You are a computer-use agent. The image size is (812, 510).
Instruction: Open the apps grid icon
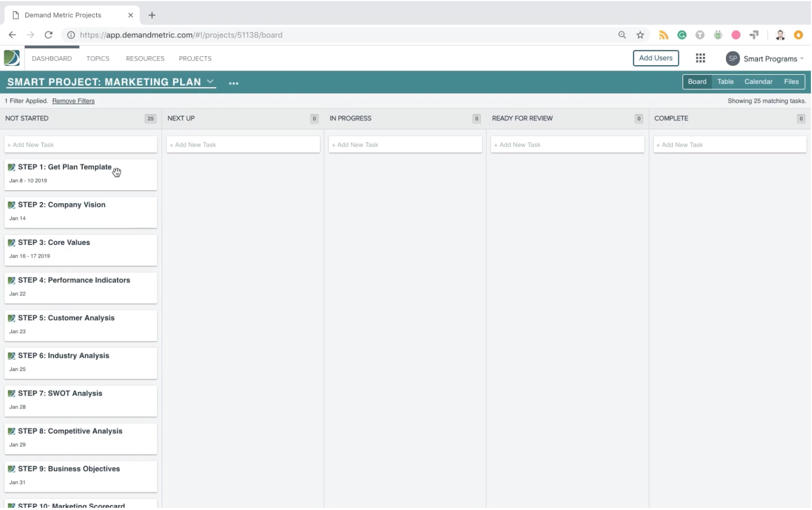[700, 58]
